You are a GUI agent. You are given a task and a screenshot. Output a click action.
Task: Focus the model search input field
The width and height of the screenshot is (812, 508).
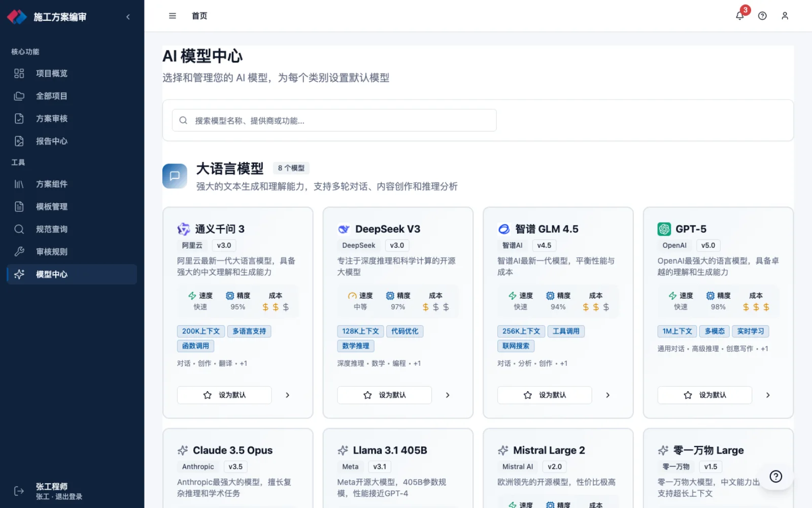click(334, 120)
